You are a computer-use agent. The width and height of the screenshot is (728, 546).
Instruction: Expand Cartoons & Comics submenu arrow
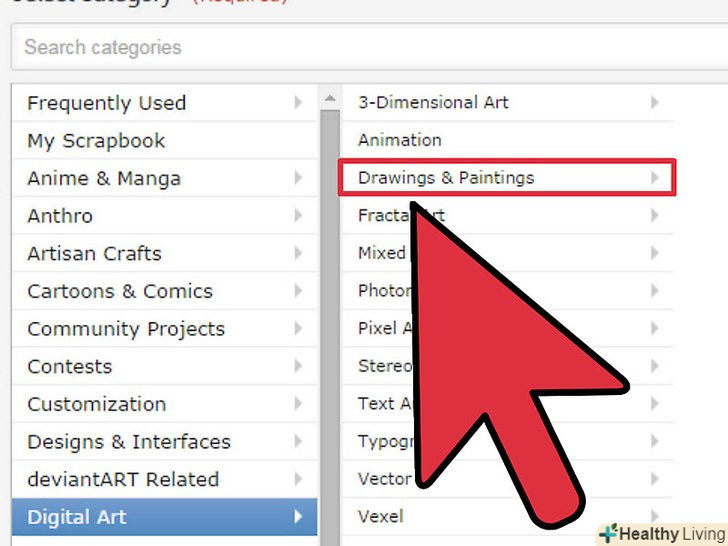tap(298, 290)
